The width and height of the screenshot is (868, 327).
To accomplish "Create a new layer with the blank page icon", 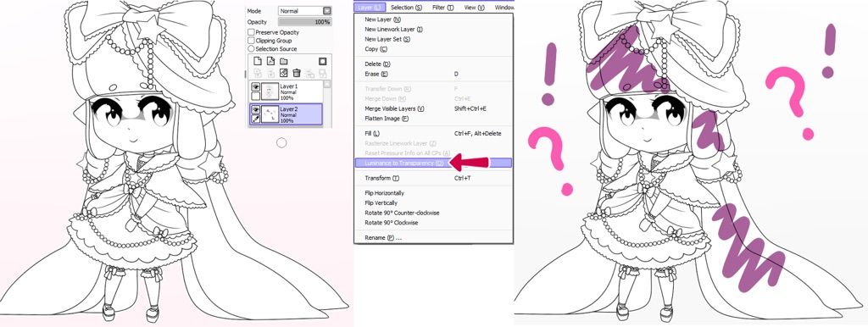I will [x=258, y=61].
